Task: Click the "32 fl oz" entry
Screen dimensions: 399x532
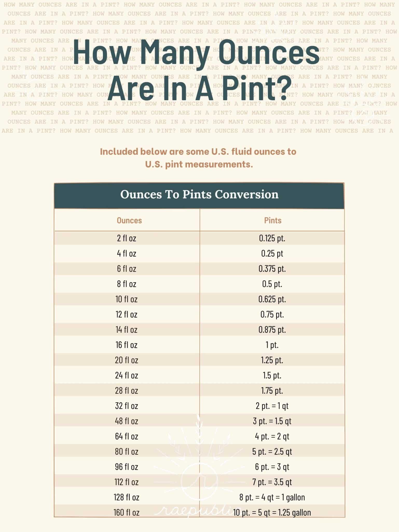Action: [x=127, y=406]
